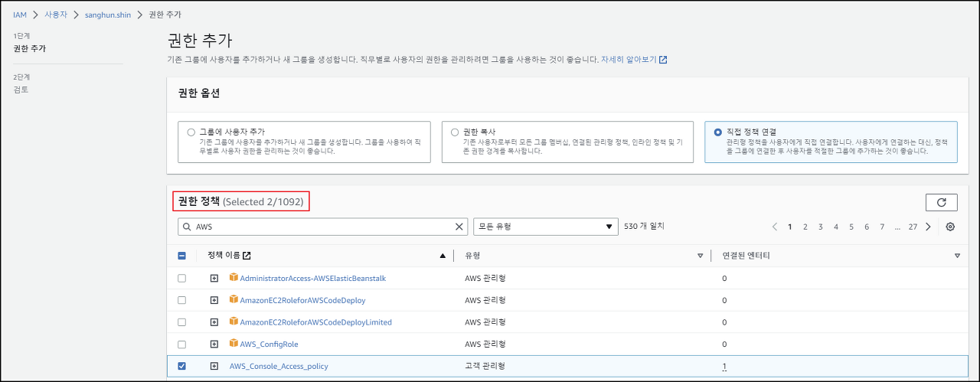Open the 모든 유형 filter dropdown
Viewport: 980px width, 382px height.
point(545,227)
